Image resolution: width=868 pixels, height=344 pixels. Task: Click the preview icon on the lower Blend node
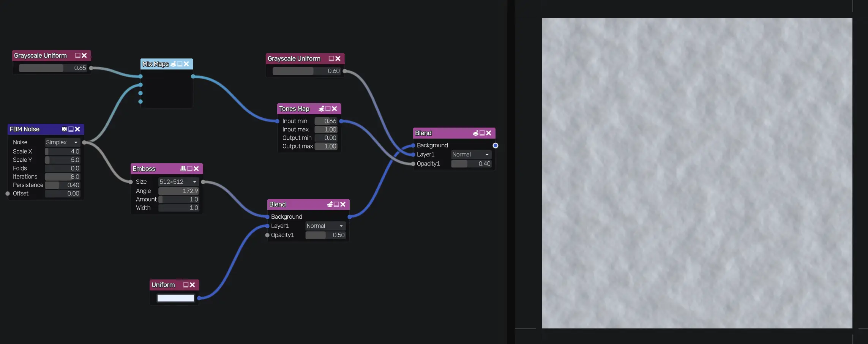point(336,204)
